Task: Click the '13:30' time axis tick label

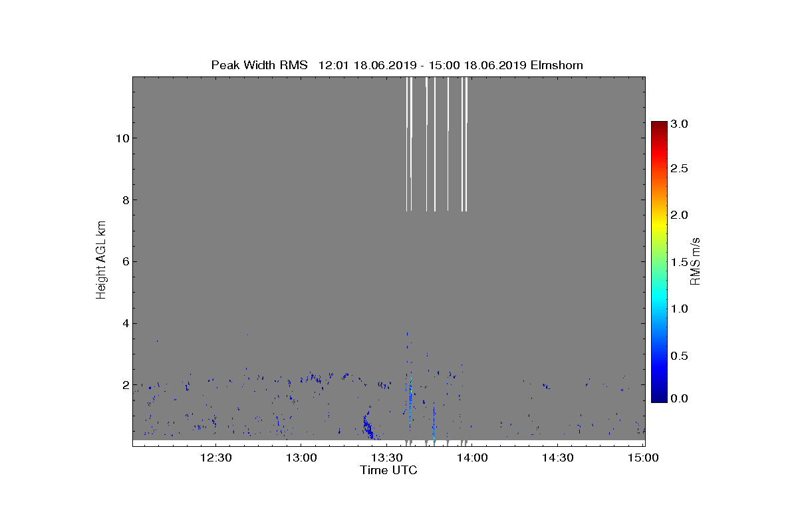Action: point(386,458)
